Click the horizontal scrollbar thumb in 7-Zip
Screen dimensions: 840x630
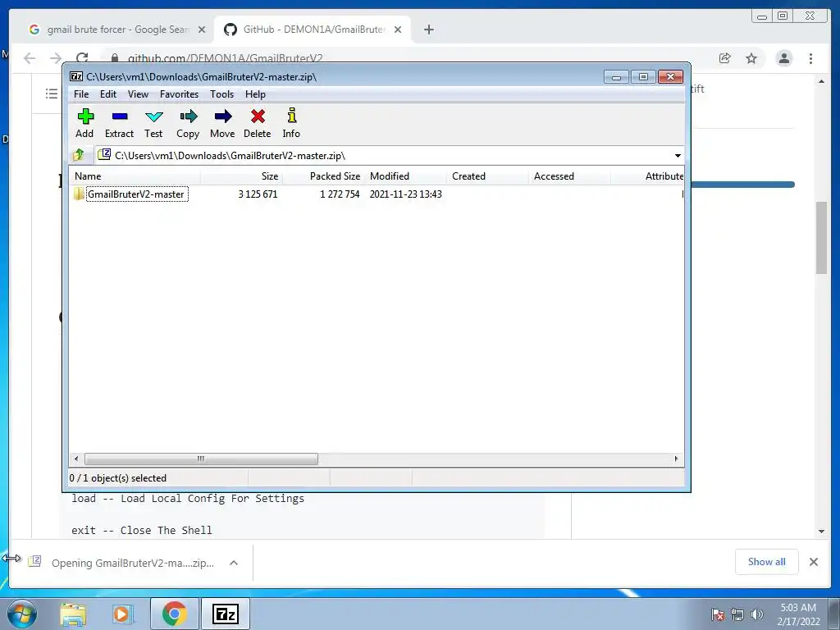point(201,459)
